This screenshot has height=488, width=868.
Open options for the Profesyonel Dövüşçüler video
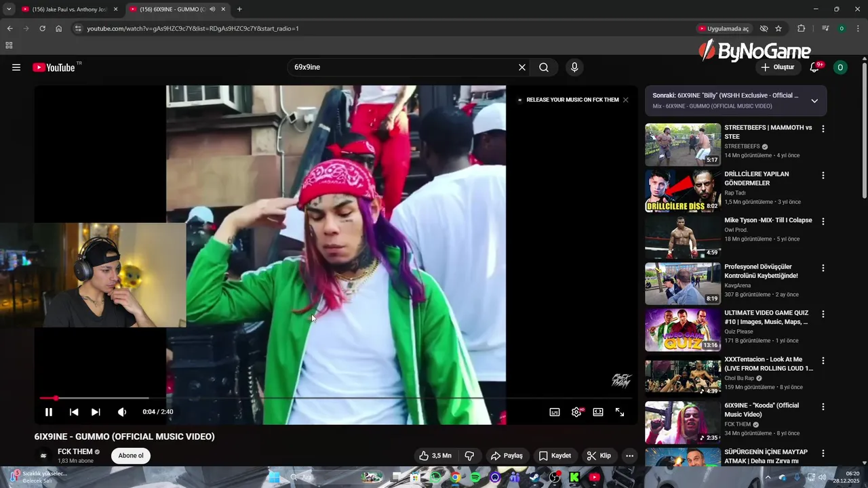click(x=823, y=268)
